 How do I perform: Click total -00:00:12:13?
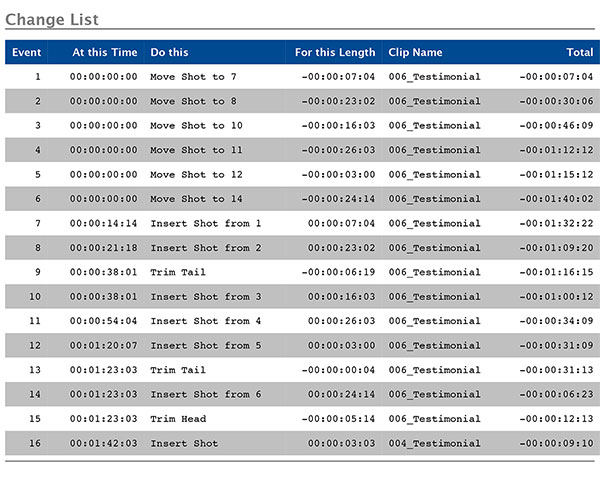pos(556,419)
